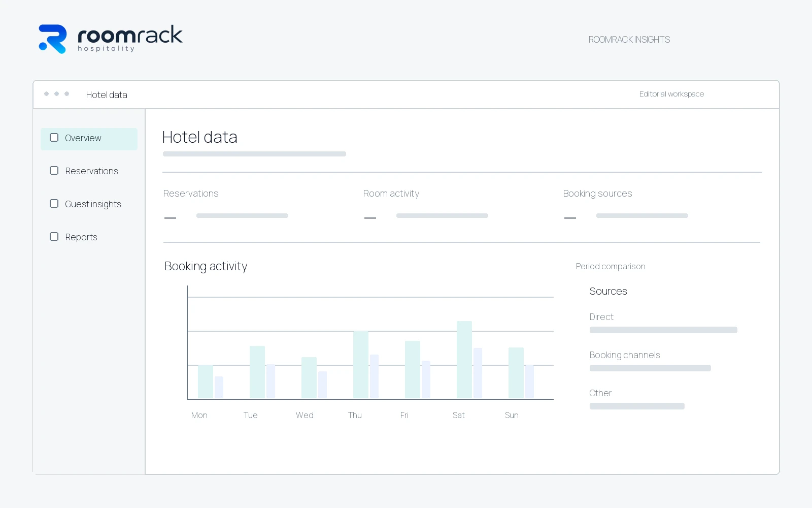Click the Direct source label
This screenshot has height=508, width=812.
click(x=601, y=317)
